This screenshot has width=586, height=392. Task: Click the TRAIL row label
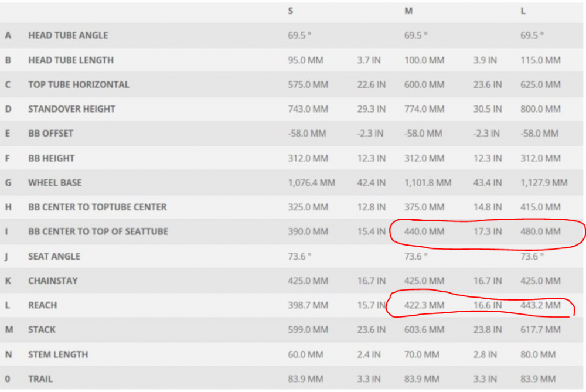pyautogui.click(x=41, y=379)
